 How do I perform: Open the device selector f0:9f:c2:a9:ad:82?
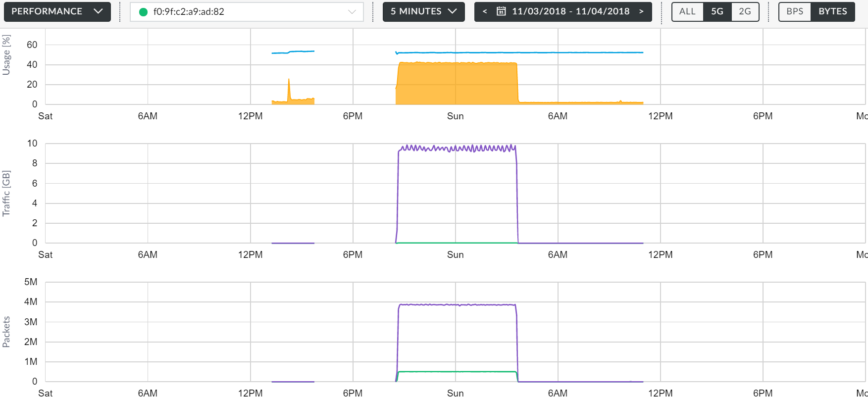(x=247, y=12)
